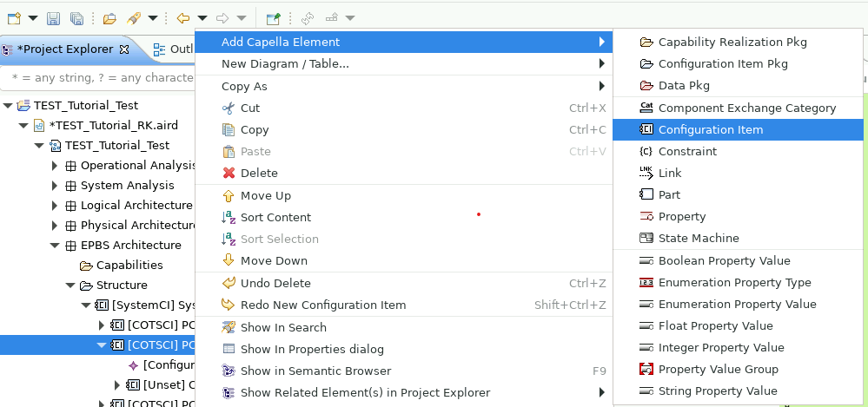Add a Component Exchange Category

point(738,108)
